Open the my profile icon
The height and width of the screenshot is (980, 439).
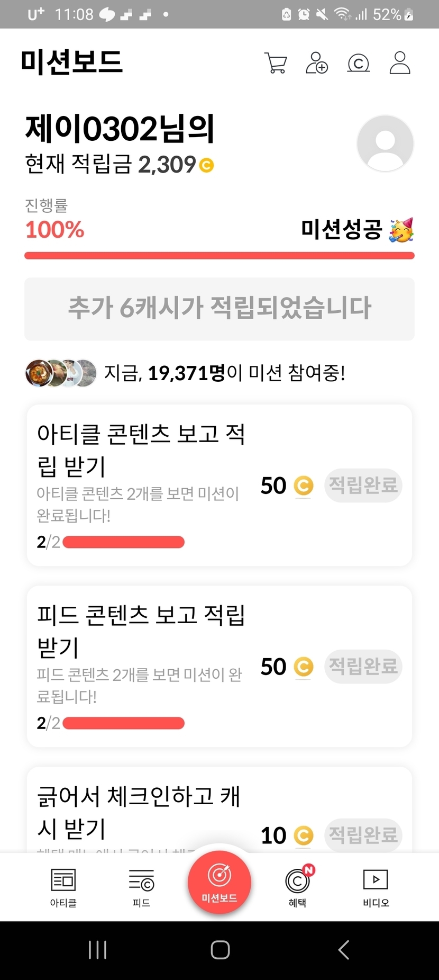click(400, 63)
